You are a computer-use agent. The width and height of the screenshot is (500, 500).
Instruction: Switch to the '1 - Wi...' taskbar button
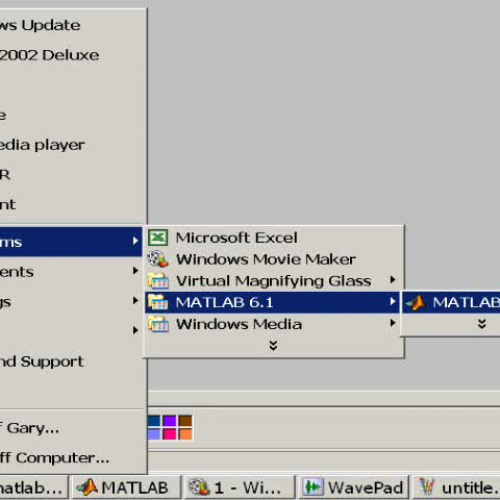[239, 488]
